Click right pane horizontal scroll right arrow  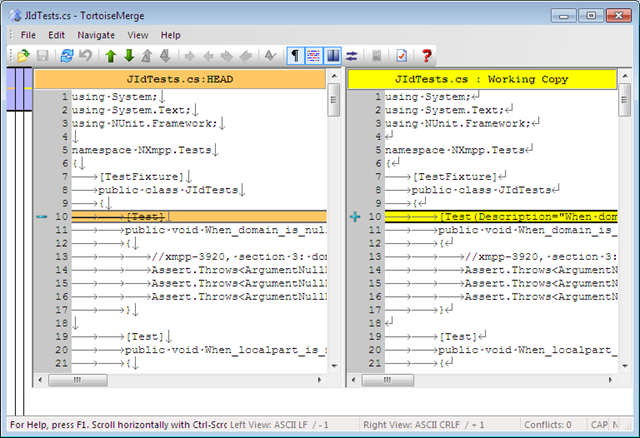pos(610,380)
